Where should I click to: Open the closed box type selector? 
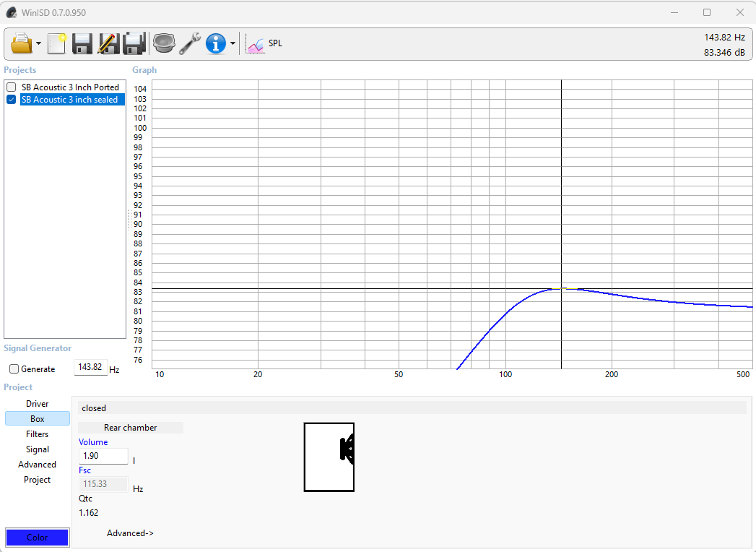click(412, 408)
